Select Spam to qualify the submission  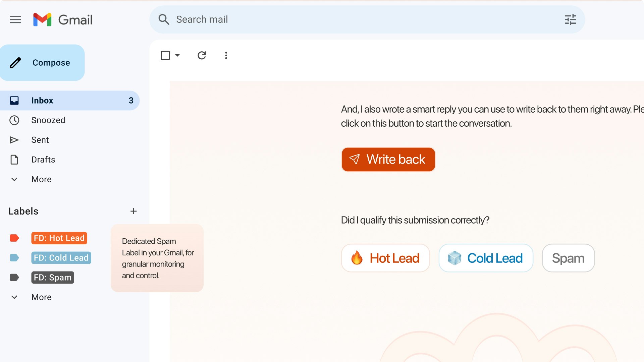coord(568,258)
